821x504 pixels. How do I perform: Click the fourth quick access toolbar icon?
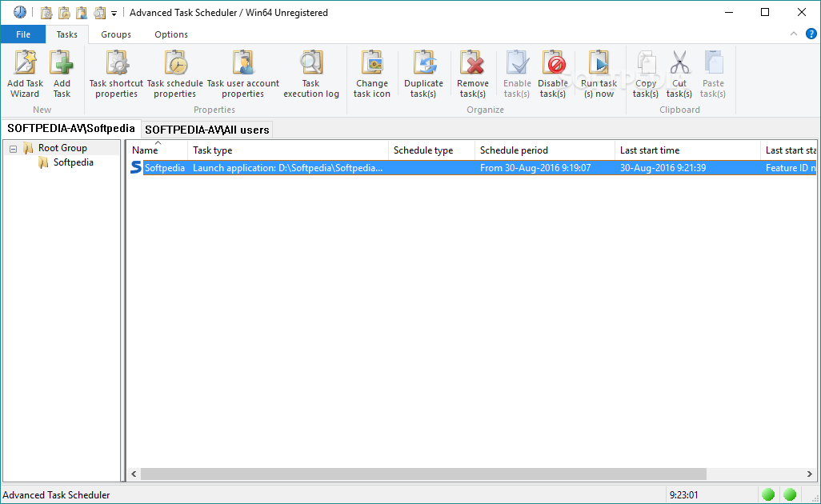coord(99,13)
